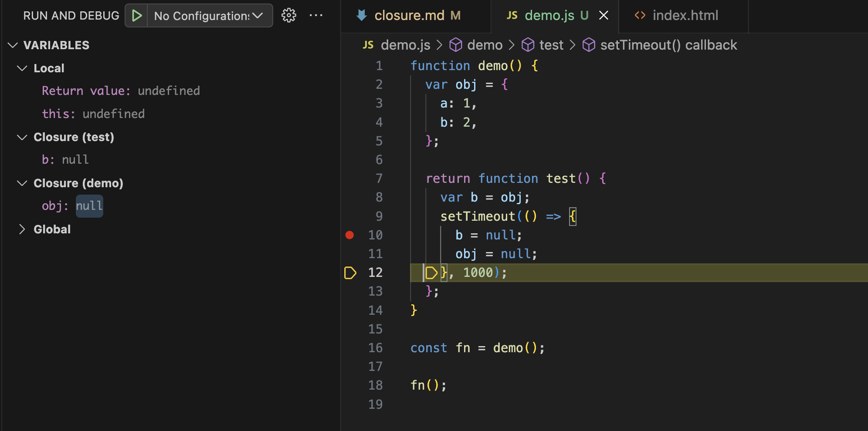Click the closure.md tab's markdown arrow icon
This screenshot has height=431, width=868.
[x=361, y=16]
